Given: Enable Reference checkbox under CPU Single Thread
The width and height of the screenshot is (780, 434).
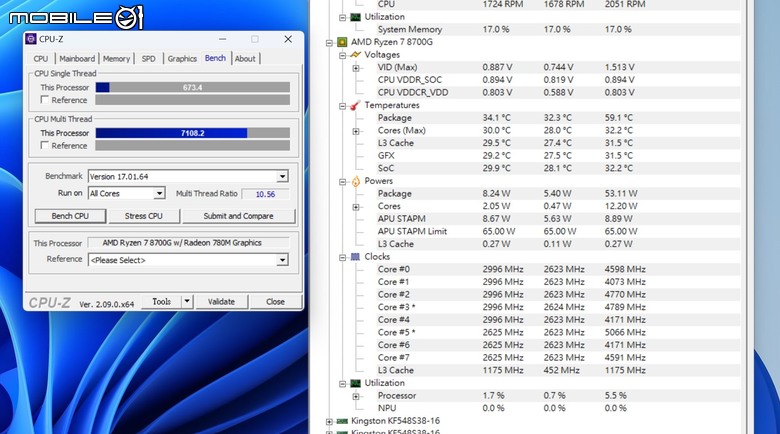Looking at the screenshot, I should (x=44, y=100).
